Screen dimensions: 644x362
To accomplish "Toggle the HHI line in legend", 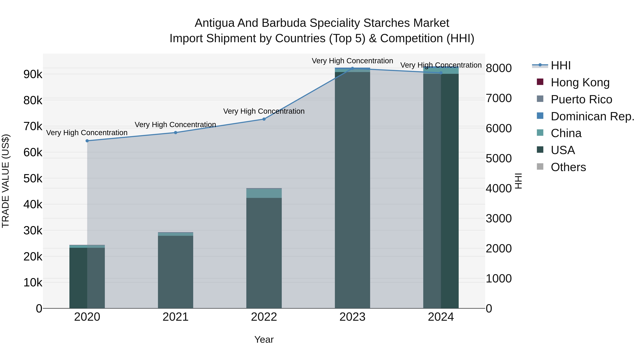I will tap(552, 65).
